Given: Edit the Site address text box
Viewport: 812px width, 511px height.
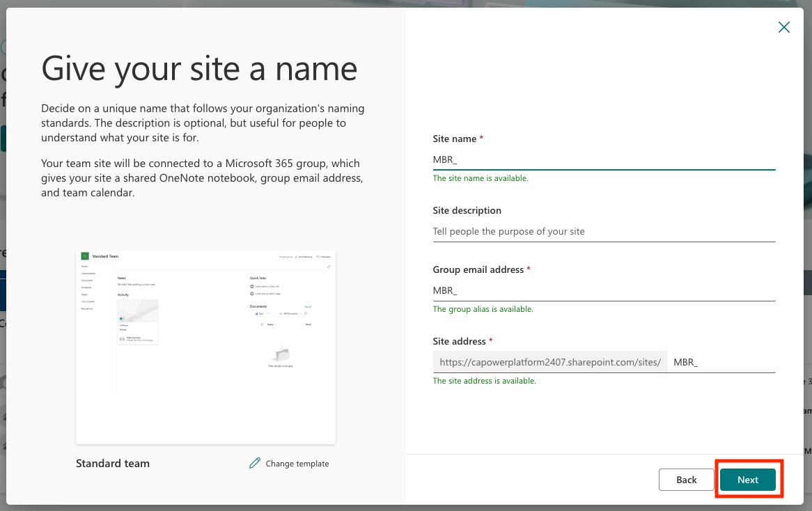Looking at the screenshot, I should click(721, 362).
